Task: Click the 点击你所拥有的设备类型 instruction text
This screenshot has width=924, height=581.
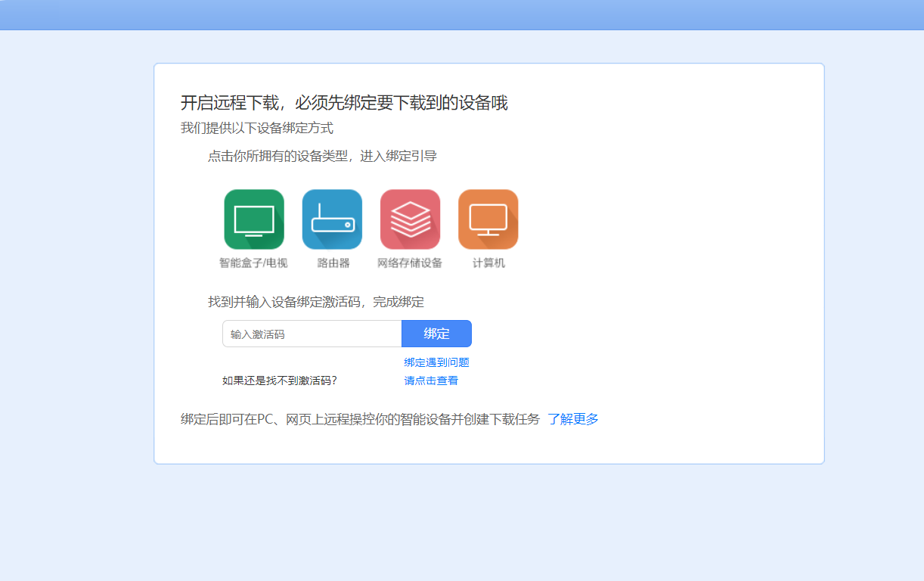Action: click(x=322, y=156)
